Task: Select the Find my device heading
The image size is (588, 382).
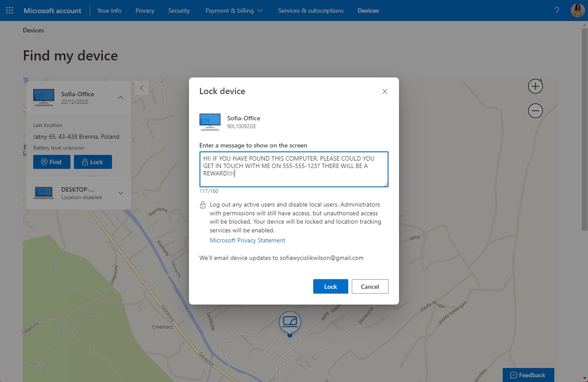Action: click(70, 56)
